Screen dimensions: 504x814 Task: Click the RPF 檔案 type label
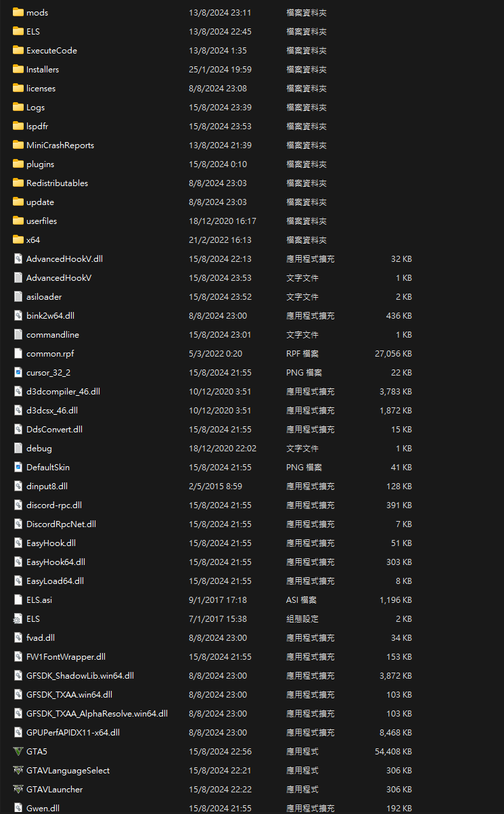[302, 353]
